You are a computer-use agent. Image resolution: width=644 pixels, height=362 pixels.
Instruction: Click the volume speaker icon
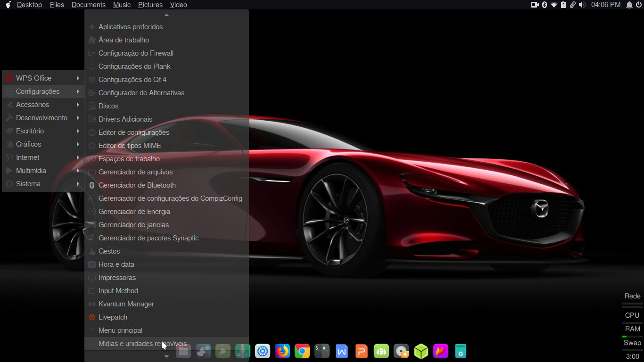coord(582,5)
